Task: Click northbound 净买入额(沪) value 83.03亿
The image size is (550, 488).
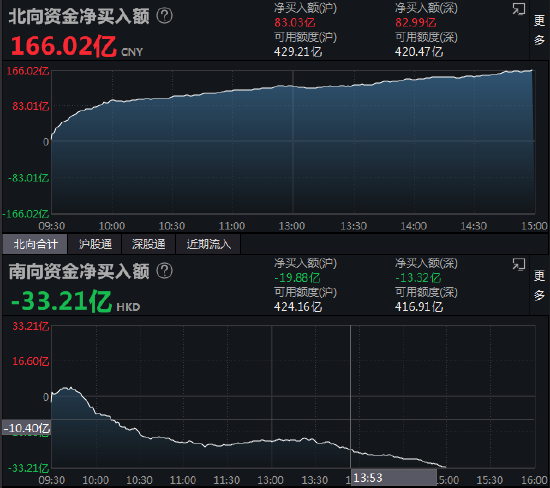Action: tap(295, 22)
